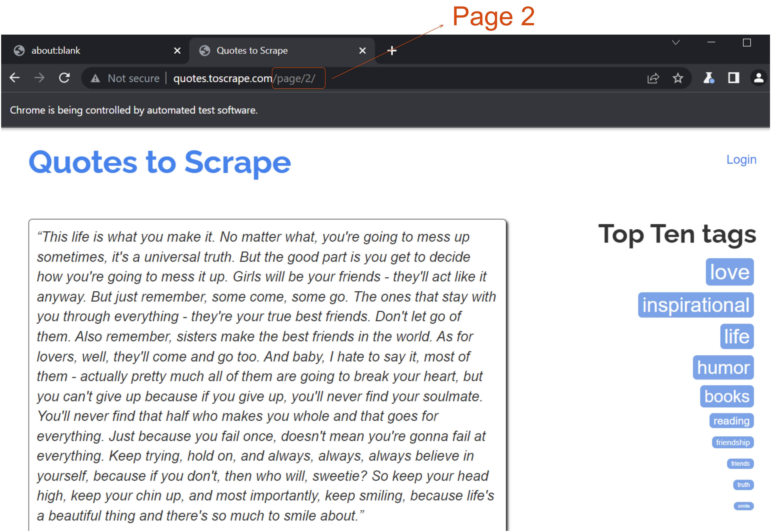Open the life tag
Image resolution: width=771 pixels, height=532 pixels.
point(737,336)
